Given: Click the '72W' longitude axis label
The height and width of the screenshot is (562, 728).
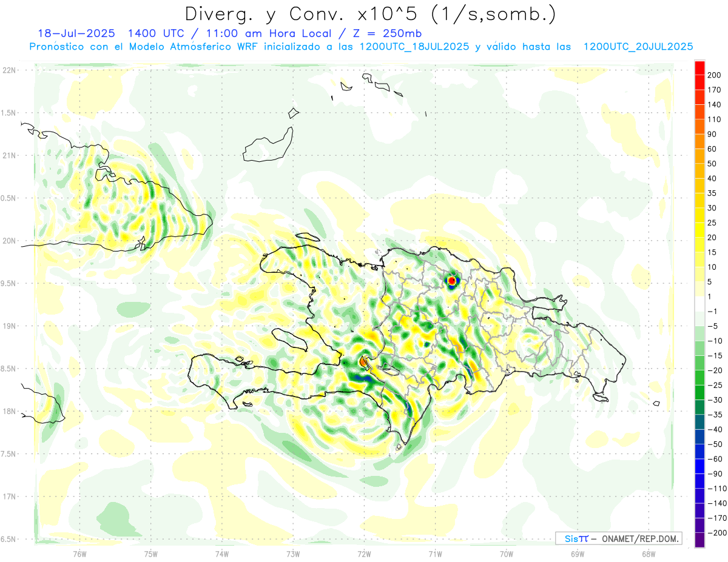Looking at the screenshot, I should (364, 554).
